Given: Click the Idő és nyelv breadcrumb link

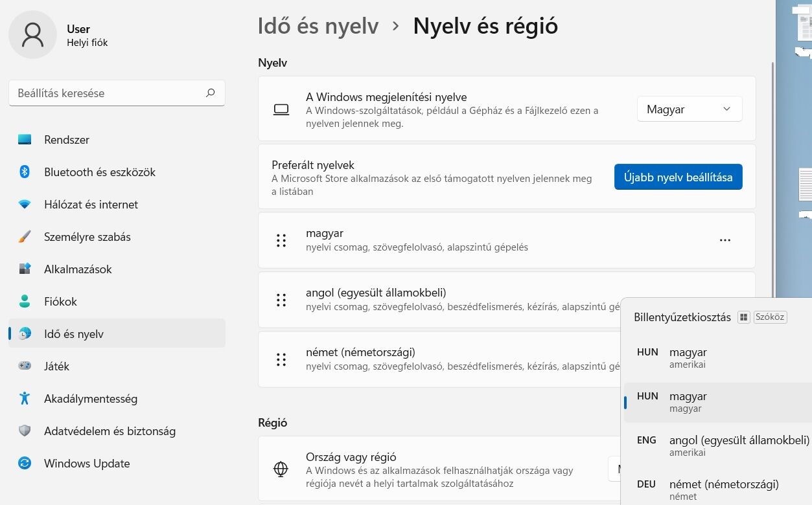Looking at the screenshot, I should [318, 27].
